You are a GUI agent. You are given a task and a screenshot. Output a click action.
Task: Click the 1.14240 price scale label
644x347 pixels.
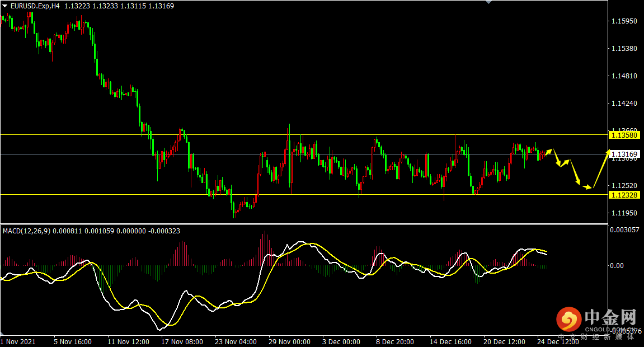[624, 104]
